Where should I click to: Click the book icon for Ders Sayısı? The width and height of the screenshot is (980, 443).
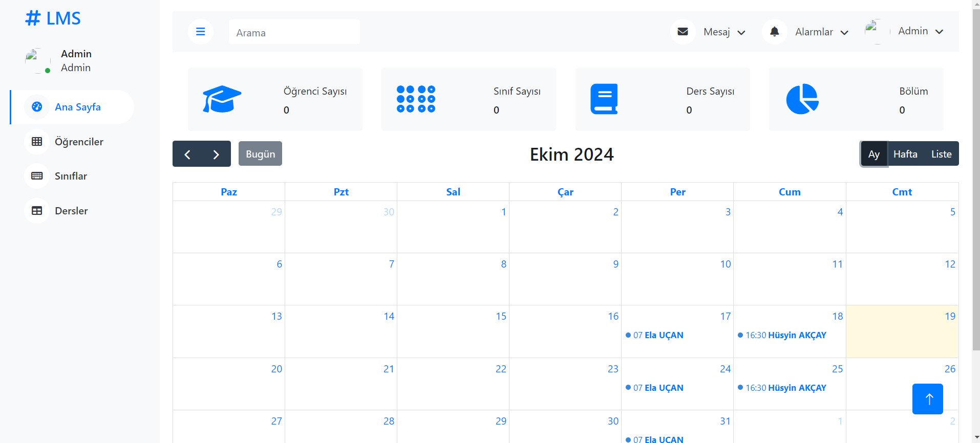pos(604,99)
